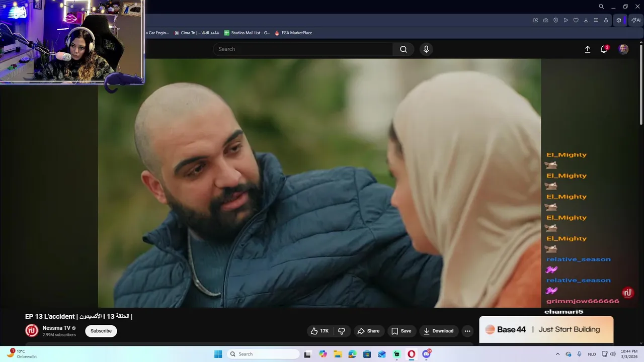This screenshot has width=644, height=362.
Task: Open more actions three-dot menu
Action: pos(467,331)
